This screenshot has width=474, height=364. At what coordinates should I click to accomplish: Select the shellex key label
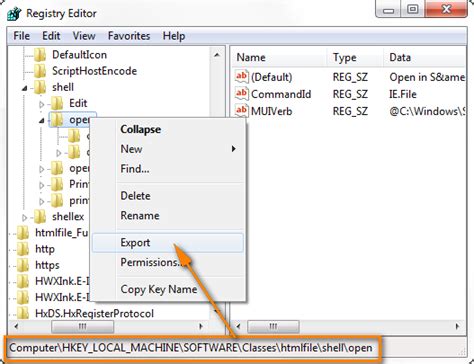[x=68, y=217]
